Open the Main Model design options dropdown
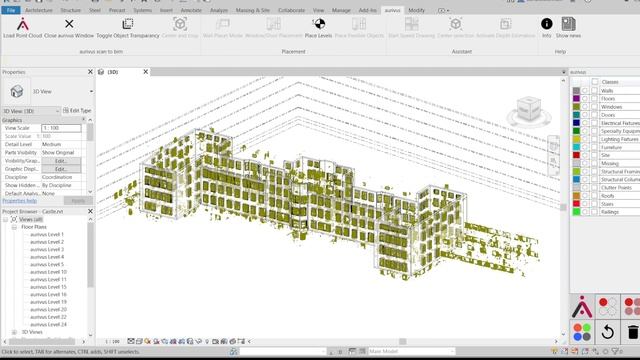 (x=452, y=351)
